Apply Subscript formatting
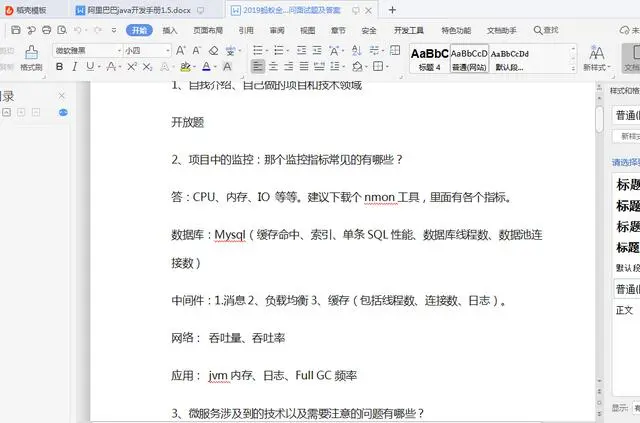 click(x=147, y=67)
